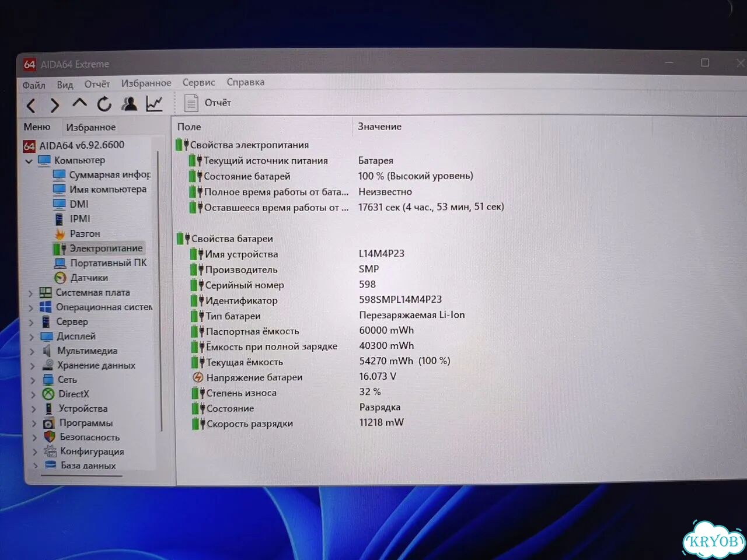Select Имя компьютера icon in tree
747x560 pixels.
click(x=59, y=190)
